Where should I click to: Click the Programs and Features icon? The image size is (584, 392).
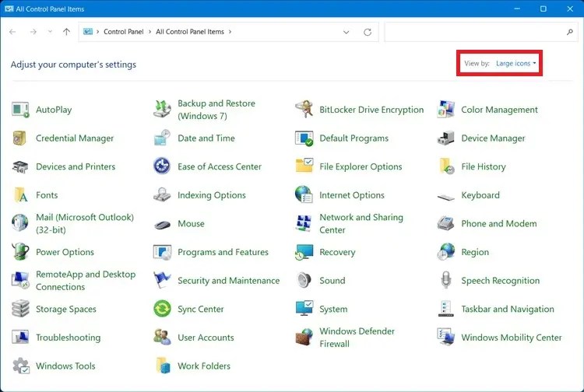(x=162, y=252)
